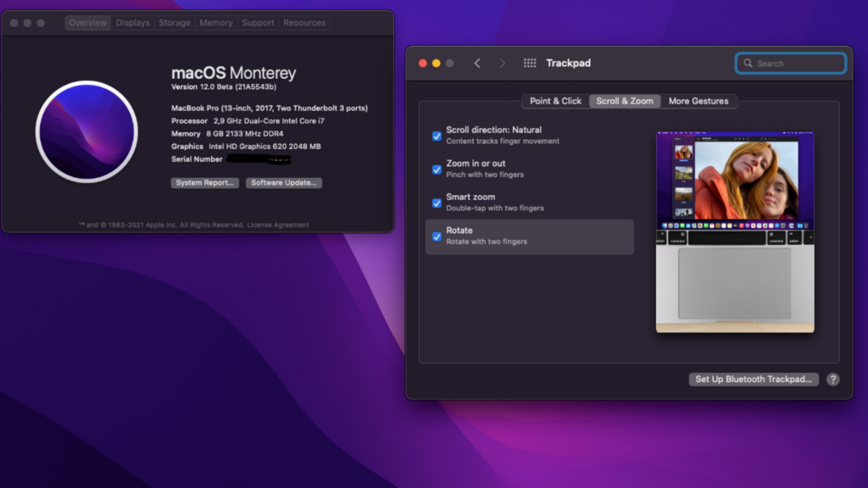Open the More Gestures tab
This screenshot has height=488, width=868.
pos(698,101)
